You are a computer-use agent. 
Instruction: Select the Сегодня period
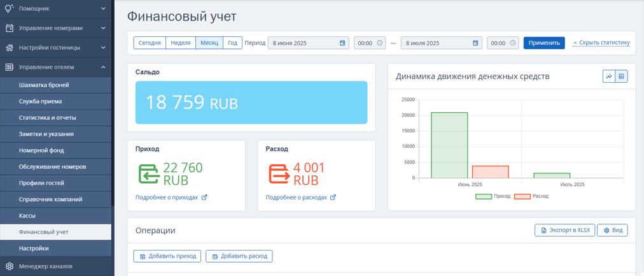pos(150,43)
